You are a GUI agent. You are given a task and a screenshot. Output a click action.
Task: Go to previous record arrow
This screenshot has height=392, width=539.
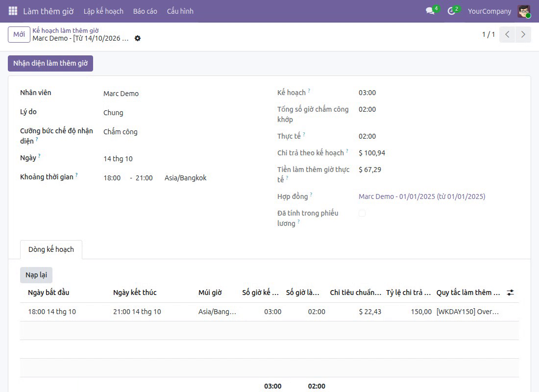(507, 34)
